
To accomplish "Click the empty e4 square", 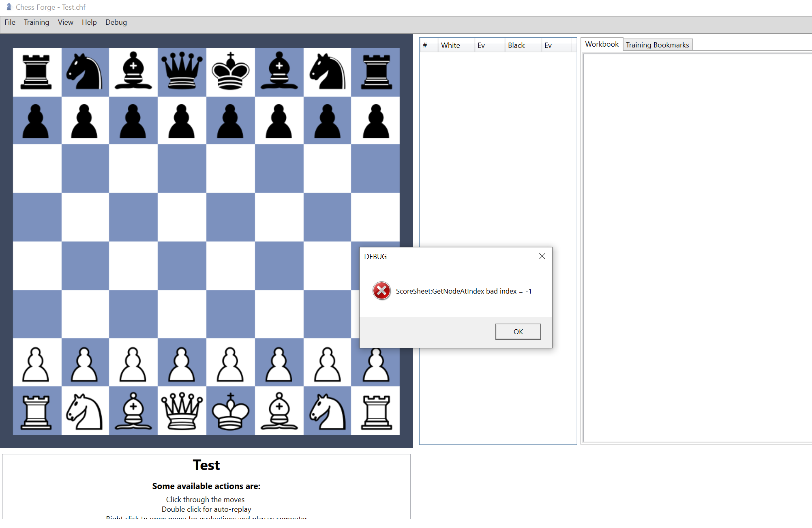I will [231, 266].
